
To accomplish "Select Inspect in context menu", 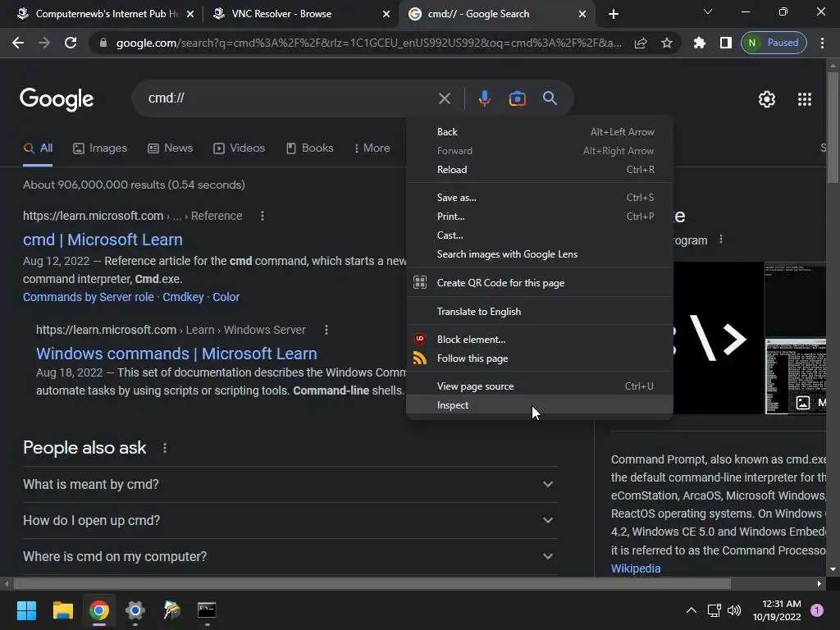I will pos(540,405).
